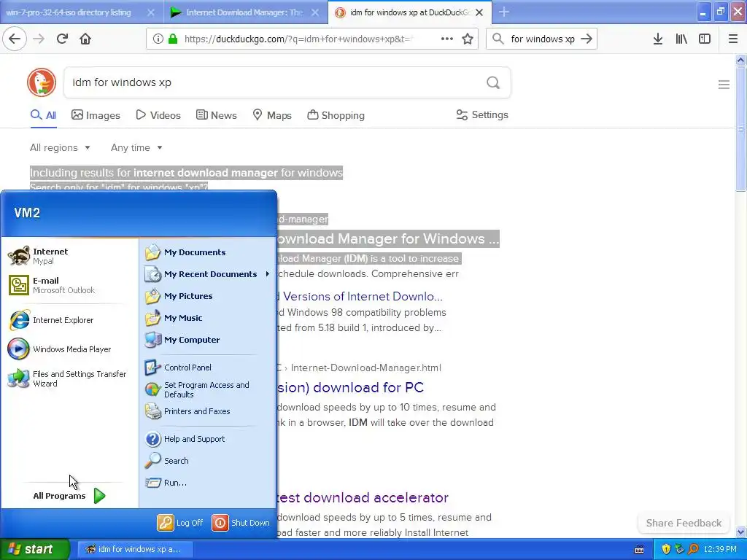Screen dimensions: 747x560
Task: Open My Pictures folder
Action: pos(188,296)
